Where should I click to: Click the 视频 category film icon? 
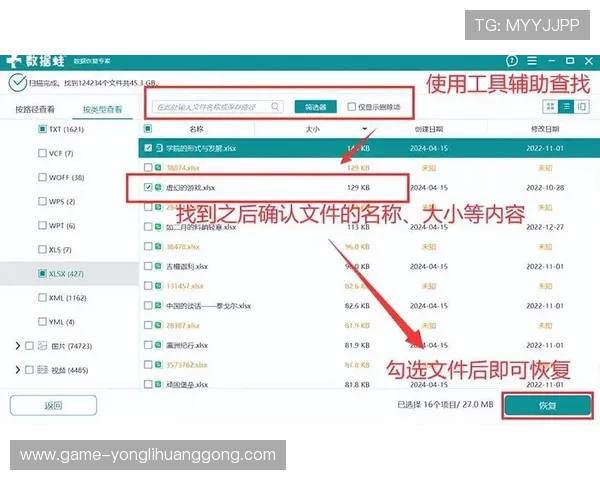point(42,370)
